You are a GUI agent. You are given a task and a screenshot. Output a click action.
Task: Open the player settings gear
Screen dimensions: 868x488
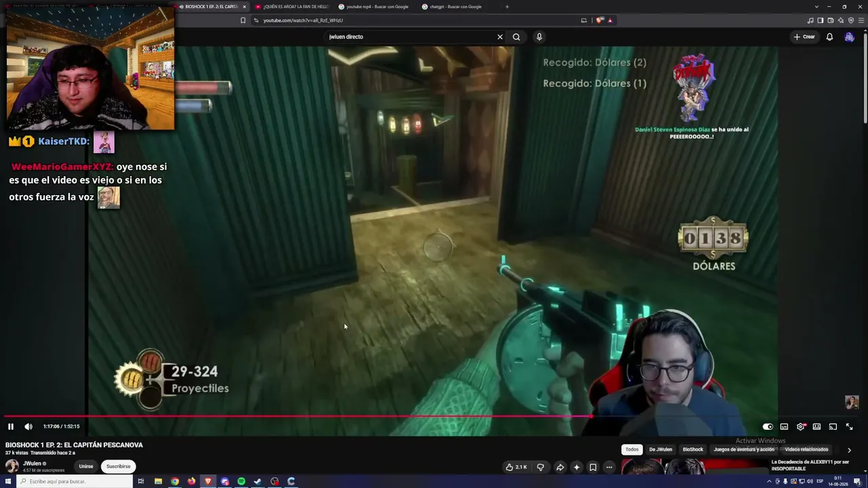click(x=801, y=426)
